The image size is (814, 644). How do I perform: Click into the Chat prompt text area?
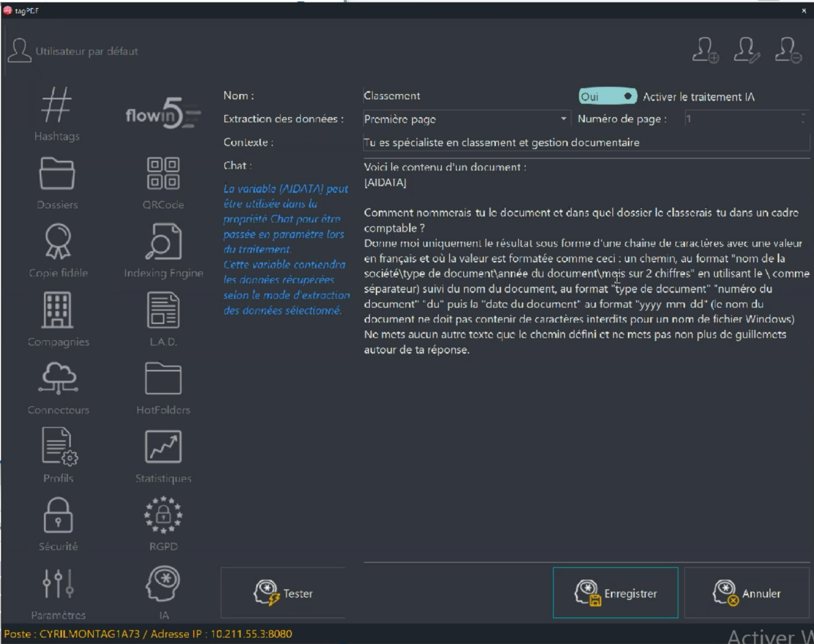[x=586, y=360]
